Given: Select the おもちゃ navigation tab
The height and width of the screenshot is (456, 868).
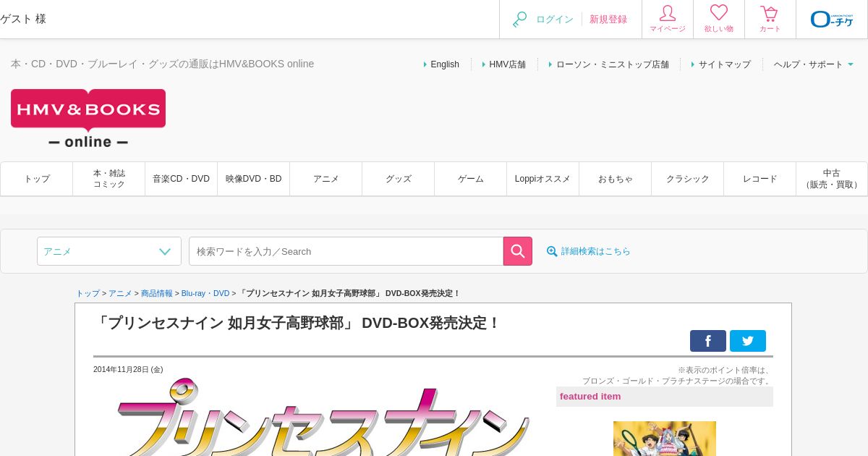Looking at the screenshot, I should click(x=616, y=179).
